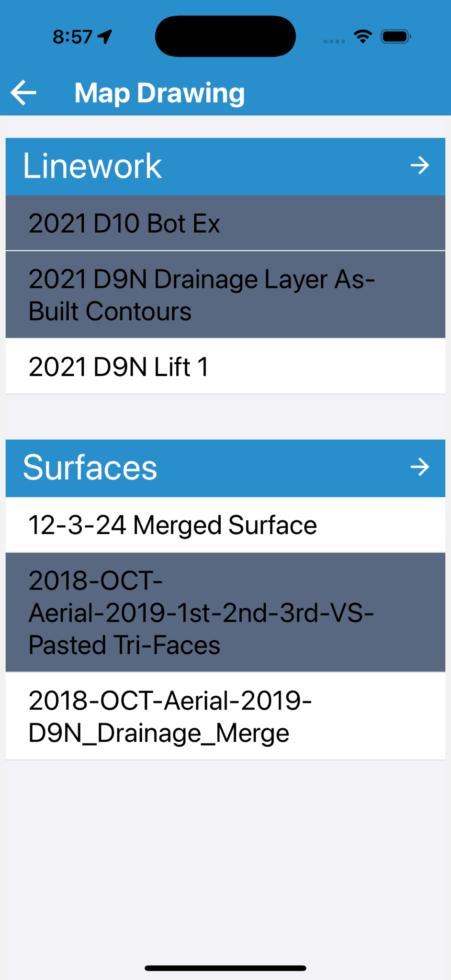Tap the back arrow icon
This screenshot has height=980, width=451.
point(23,92)
